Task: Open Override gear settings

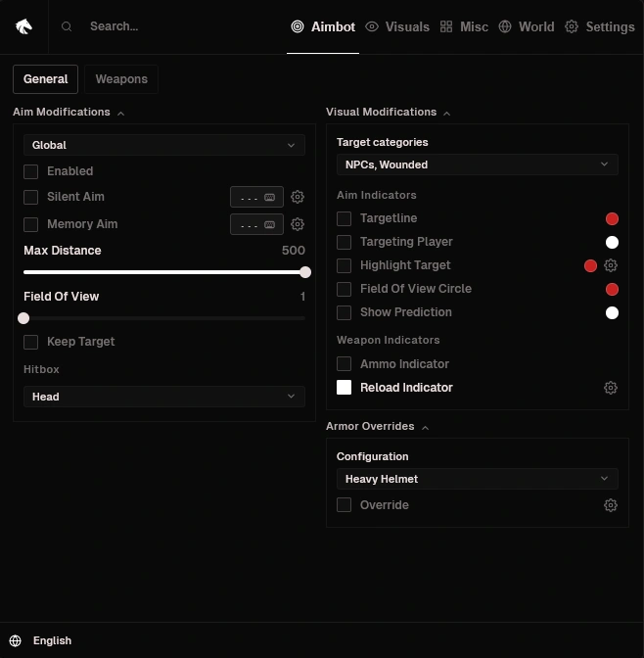Action: pyautogui.click(x=611, y=505)
